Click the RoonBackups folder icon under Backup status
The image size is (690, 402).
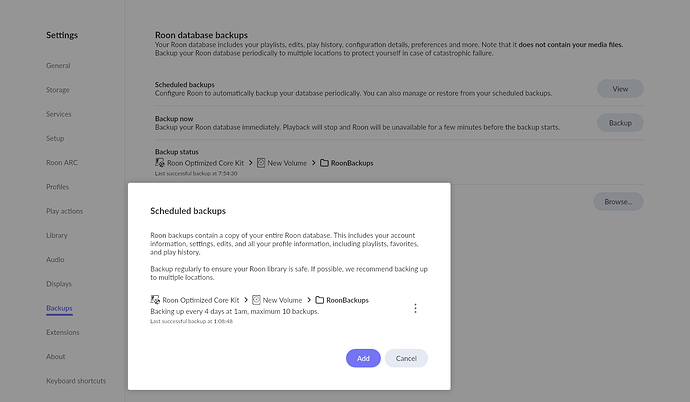coord(324,162)
